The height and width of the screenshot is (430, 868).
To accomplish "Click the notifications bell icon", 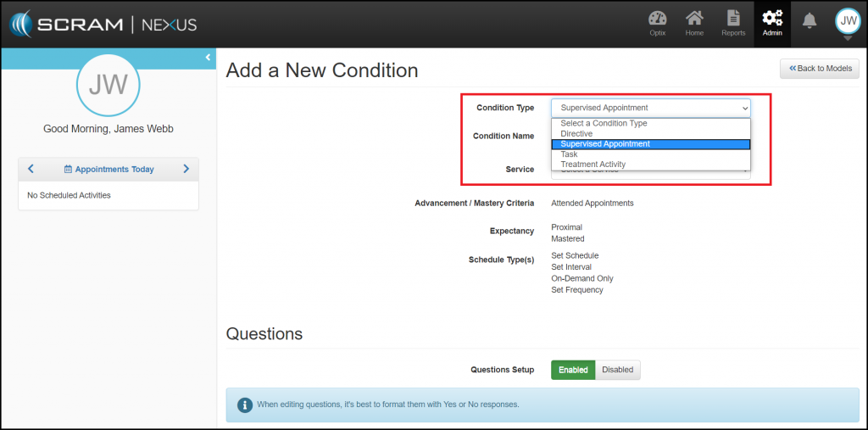I will pos(810,21).
